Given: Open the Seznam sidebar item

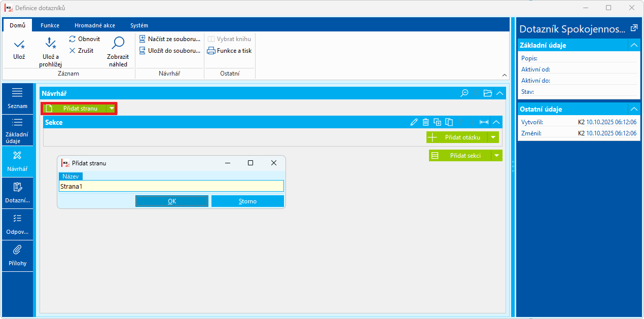Looking at the screenshot, I should (x=18, y=98).
